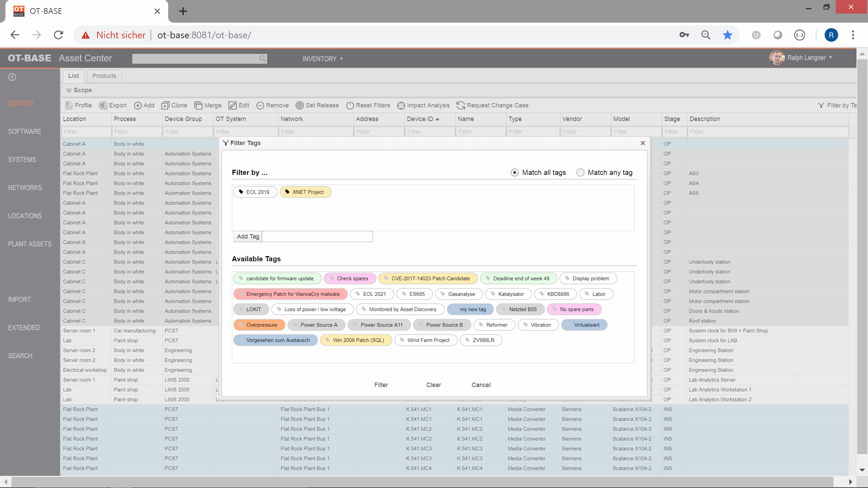Click Ralph Langner user avatar
The image size is (868, 488).
point(777,58)
